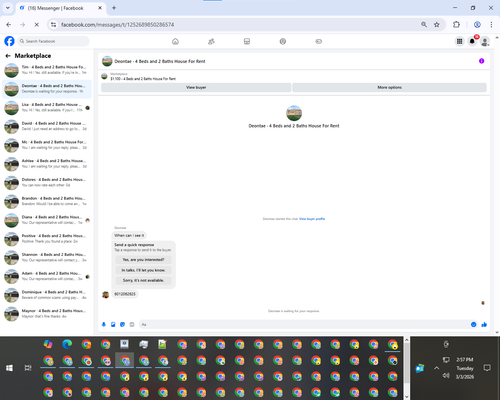
Task: Open a new browser tab
Action: pyautogui.click(x=114, y=8)
